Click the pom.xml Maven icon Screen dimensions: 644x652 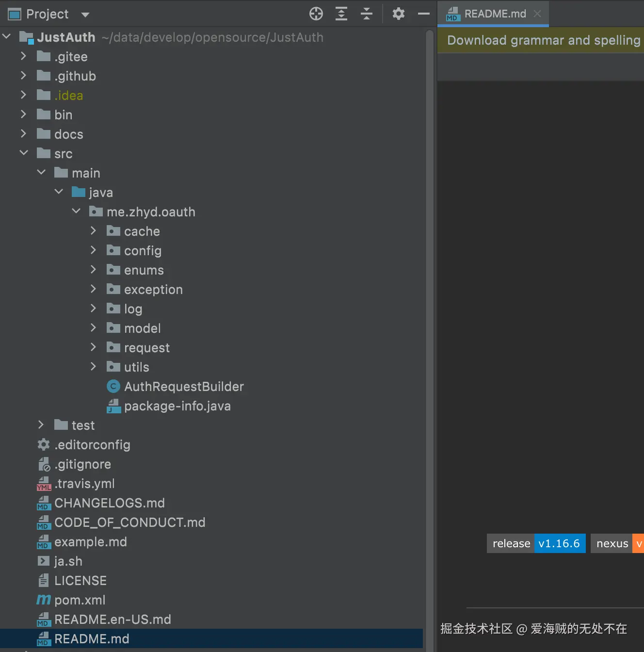tap(44, 600)
